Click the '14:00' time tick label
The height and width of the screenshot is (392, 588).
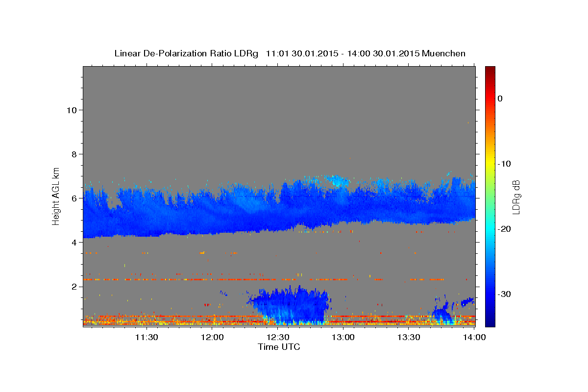[x=474, y=337]
